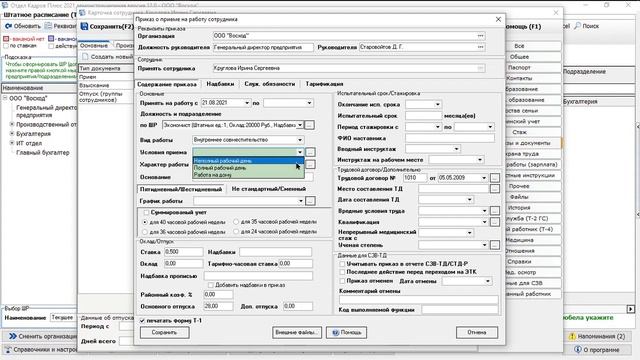
Task: Click ellipsis button beside Ученая степень
Action: pos(495,245)
